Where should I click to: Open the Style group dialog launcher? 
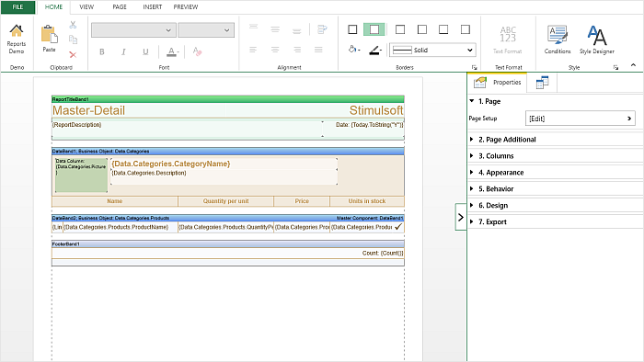(x=615, y=68)
